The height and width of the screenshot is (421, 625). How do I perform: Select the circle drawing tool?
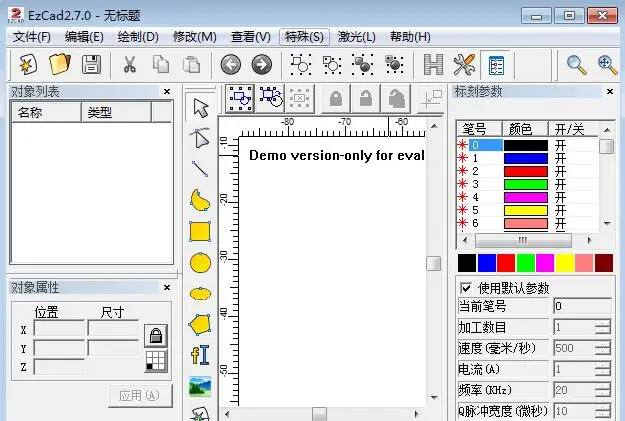(x=200, y=263)
